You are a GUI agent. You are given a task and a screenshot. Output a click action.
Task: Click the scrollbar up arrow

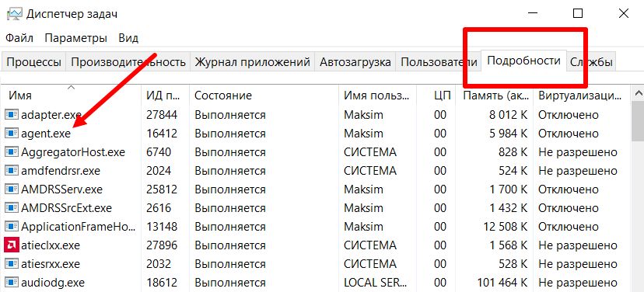click(x=639, y=93)
